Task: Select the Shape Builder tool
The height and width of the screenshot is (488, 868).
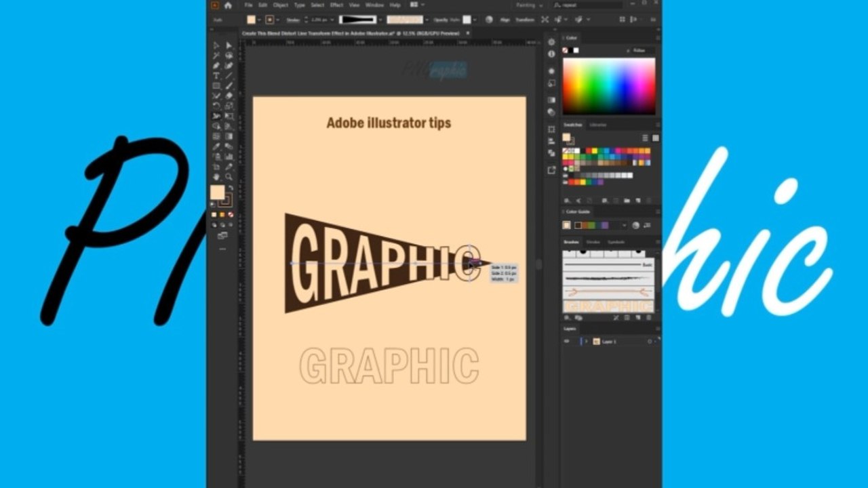Action: tap(216, 126)
